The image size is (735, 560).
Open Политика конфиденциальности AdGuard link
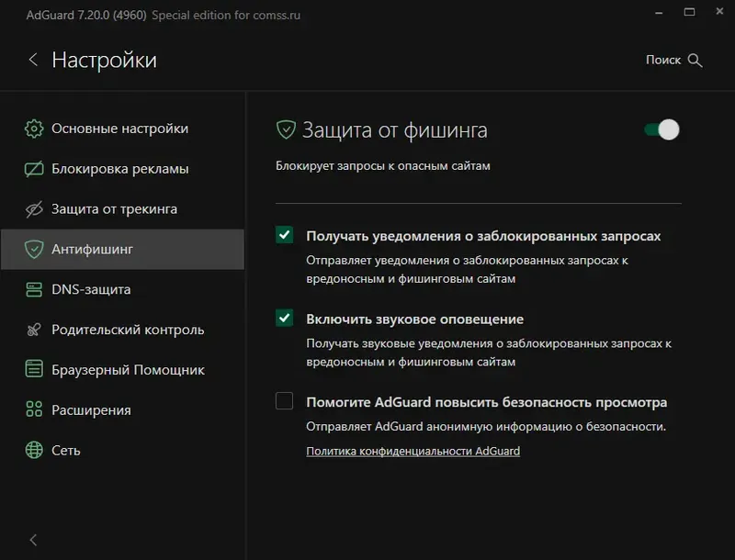pyautogui.click(x=413, y=451)
